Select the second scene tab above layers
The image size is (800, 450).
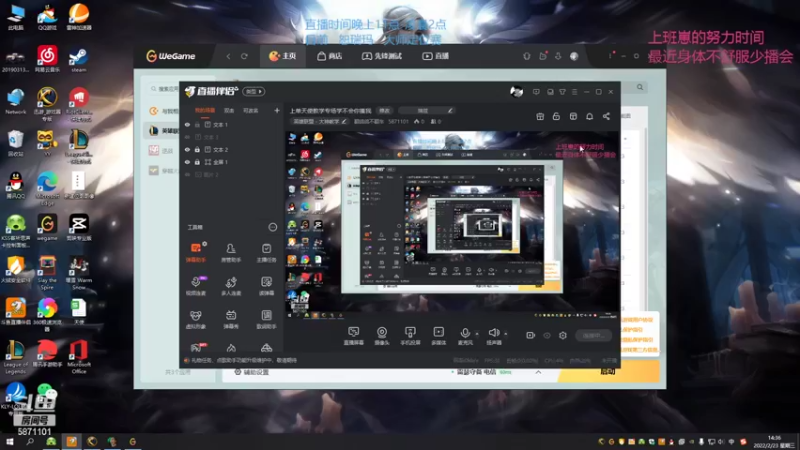click(229, 111)
